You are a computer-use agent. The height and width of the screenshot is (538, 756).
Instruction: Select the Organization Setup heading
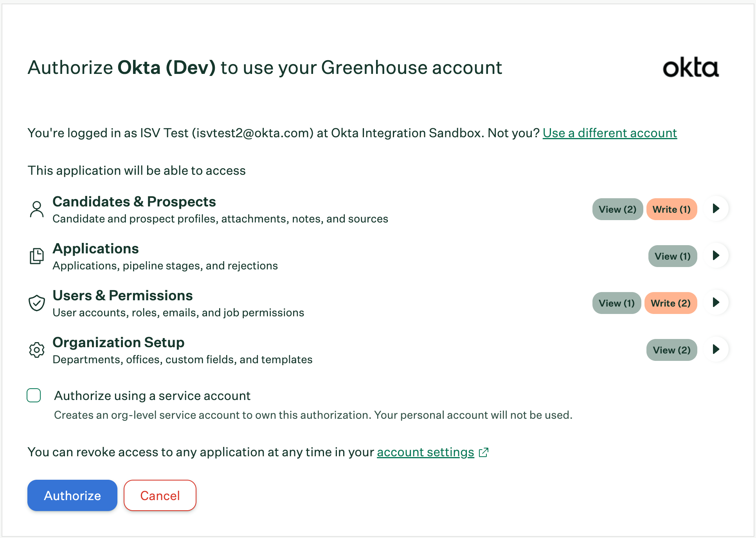(x=119, y=343)
